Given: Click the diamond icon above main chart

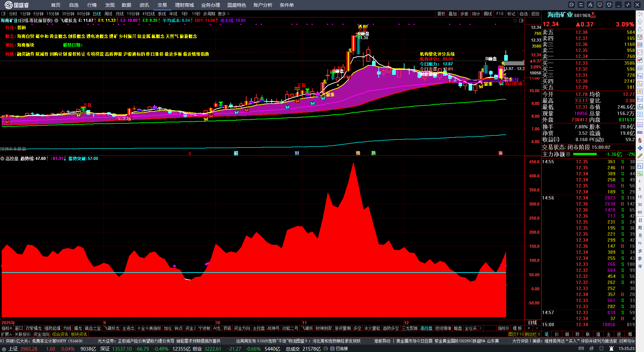Looking at the screenshot, I should (515, 21).
